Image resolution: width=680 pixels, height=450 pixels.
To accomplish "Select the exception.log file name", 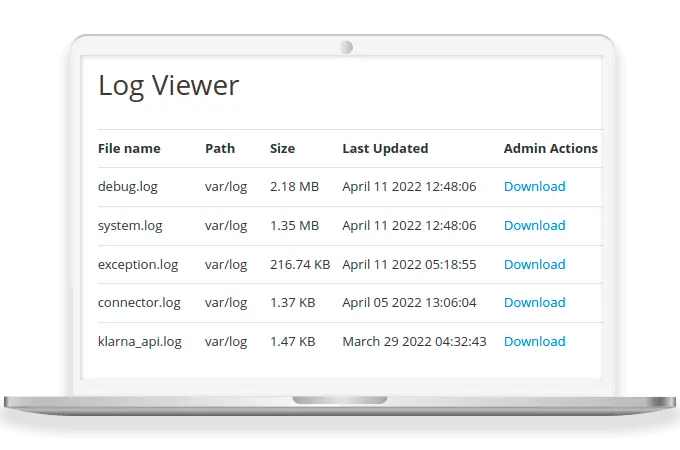I will [x=138, y=265].
